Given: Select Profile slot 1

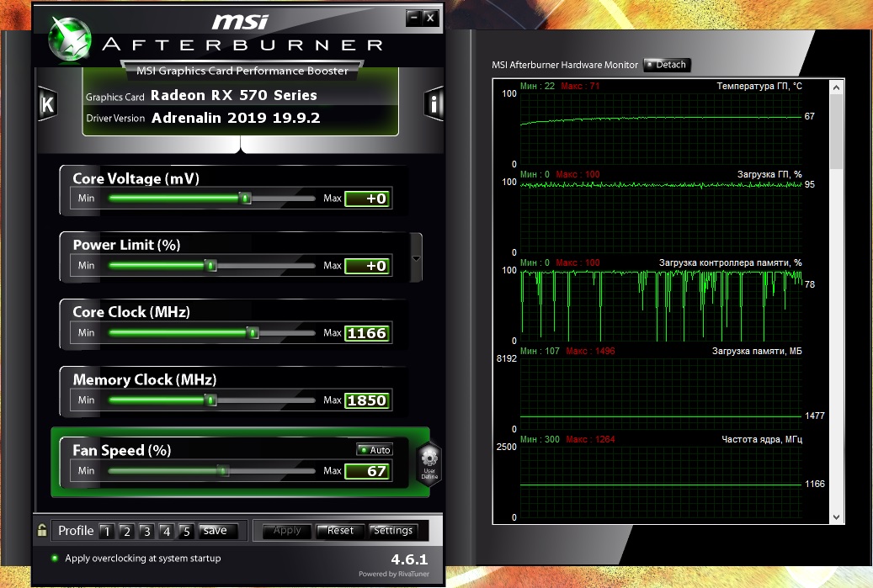Looking at the screenshot, I should pyautogui.click(x=107, y=532).
